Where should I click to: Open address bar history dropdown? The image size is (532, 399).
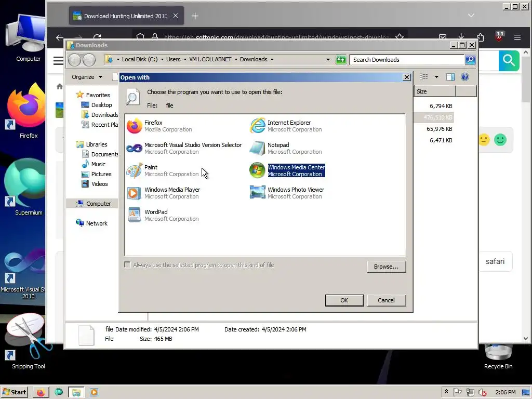point(328,60)
